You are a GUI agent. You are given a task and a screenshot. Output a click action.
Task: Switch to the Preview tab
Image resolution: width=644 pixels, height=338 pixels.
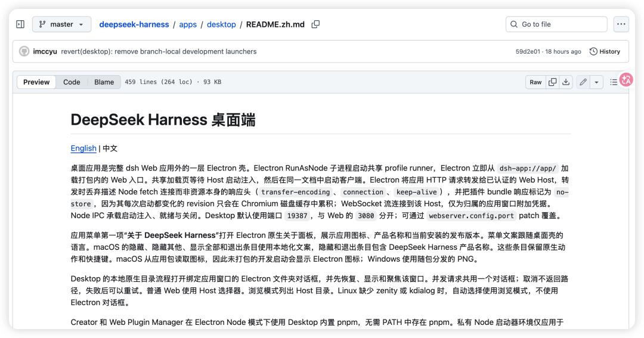[36, 82]
